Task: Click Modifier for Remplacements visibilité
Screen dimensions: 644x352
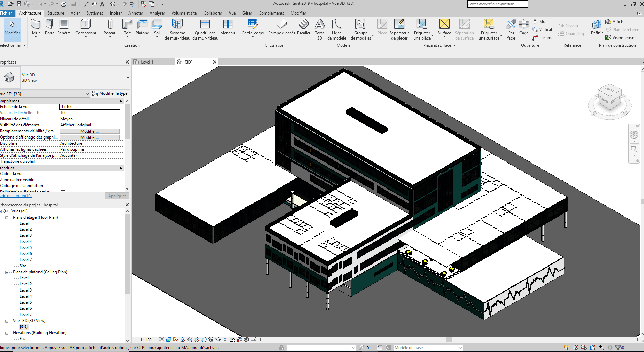Action: 90,131
